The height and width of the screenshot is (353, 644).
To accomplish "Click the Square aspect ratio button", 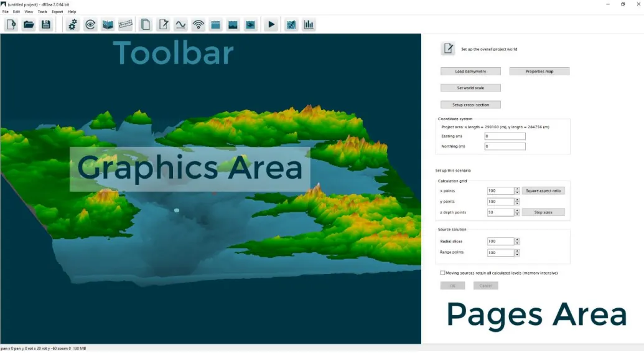I will [543, 191].
